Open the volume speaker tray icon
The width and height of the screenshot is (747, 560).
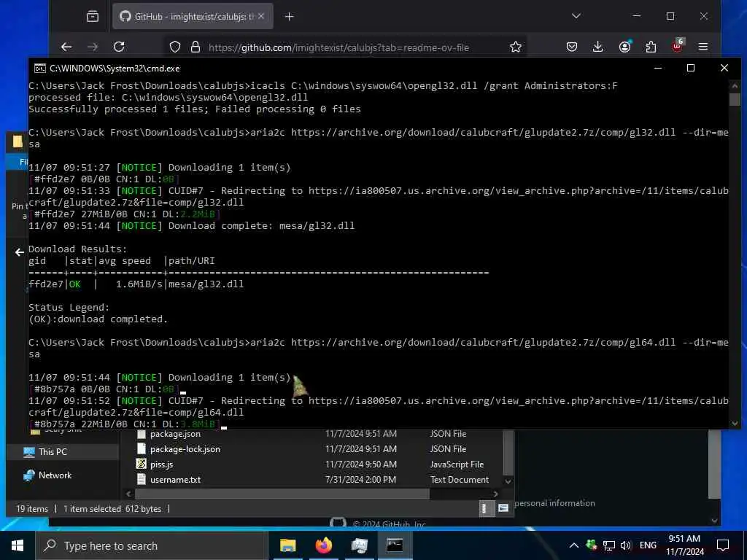pyautogui.click(x=625, y=545)
